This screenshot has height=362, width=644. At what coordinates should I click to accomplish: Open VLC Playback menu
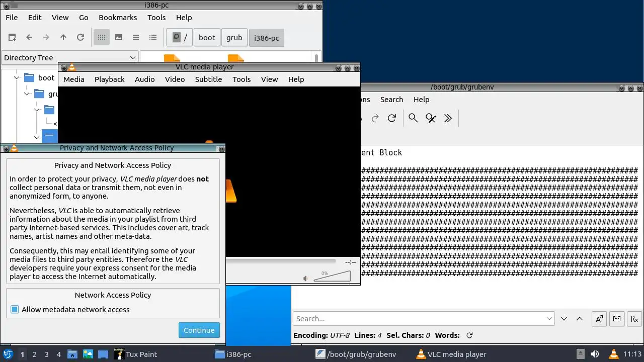tap(109, 79)
